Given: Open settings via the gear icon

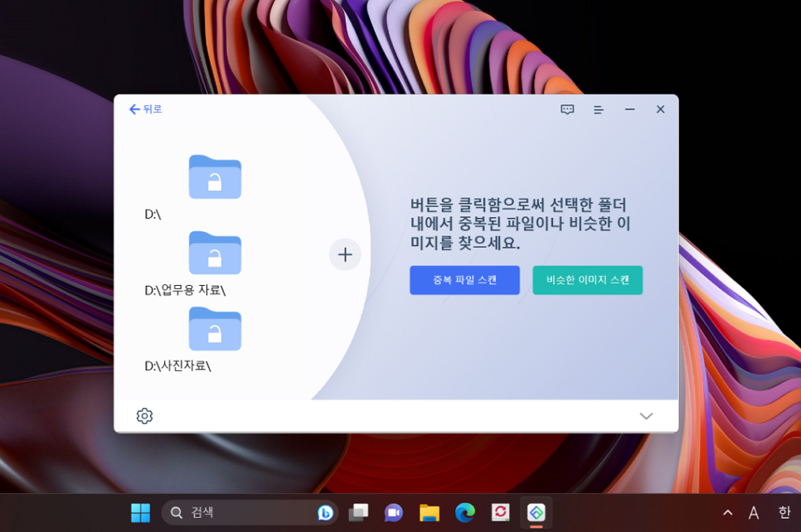Looking at the screenshot, I should [144, 416].
